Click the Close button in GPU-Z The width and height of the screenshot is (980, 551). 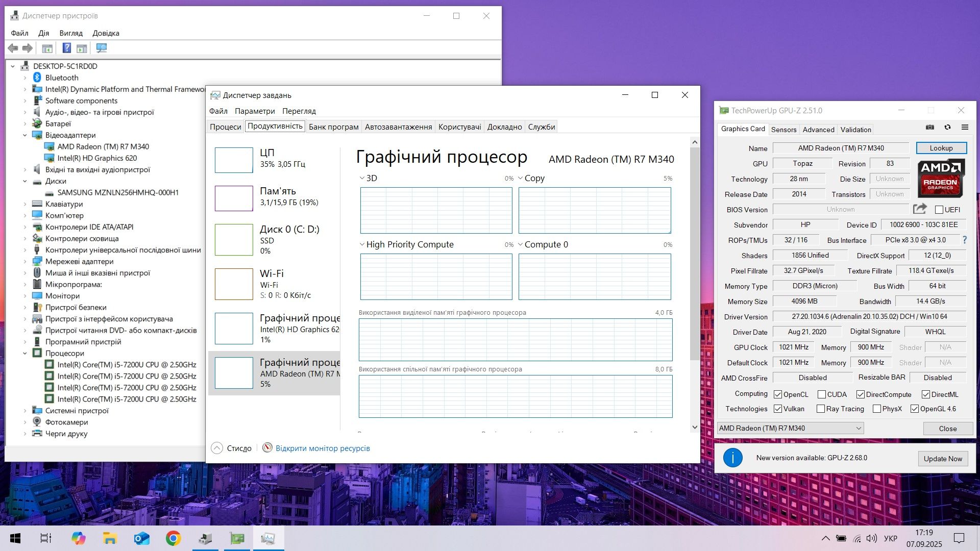tap(948, 429)
